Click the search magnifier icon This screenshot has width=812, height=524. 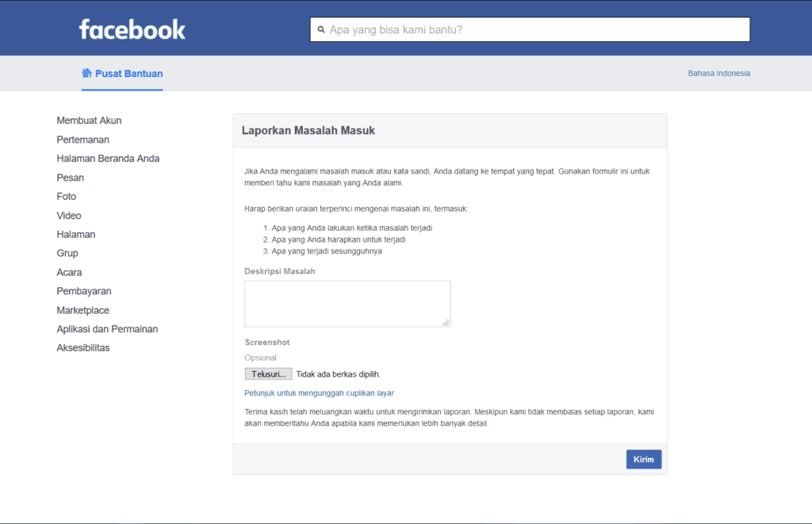coord(321,30)
